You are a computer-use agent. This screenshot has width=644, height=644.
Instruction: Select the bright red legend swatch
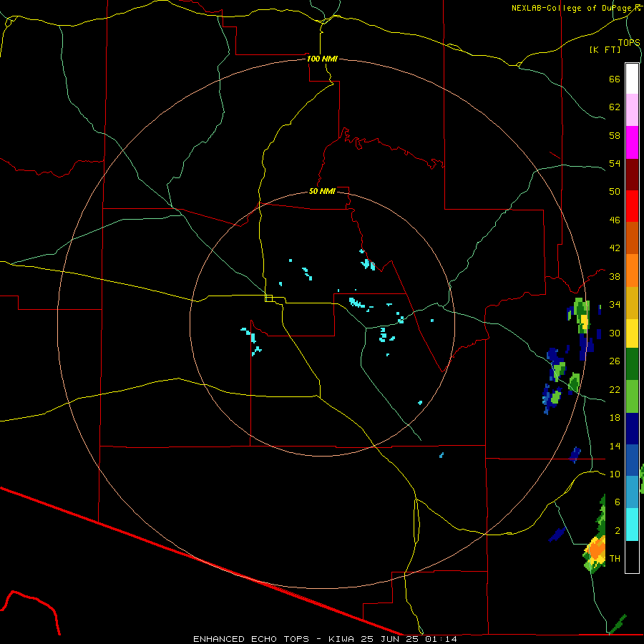click(632, 206)
